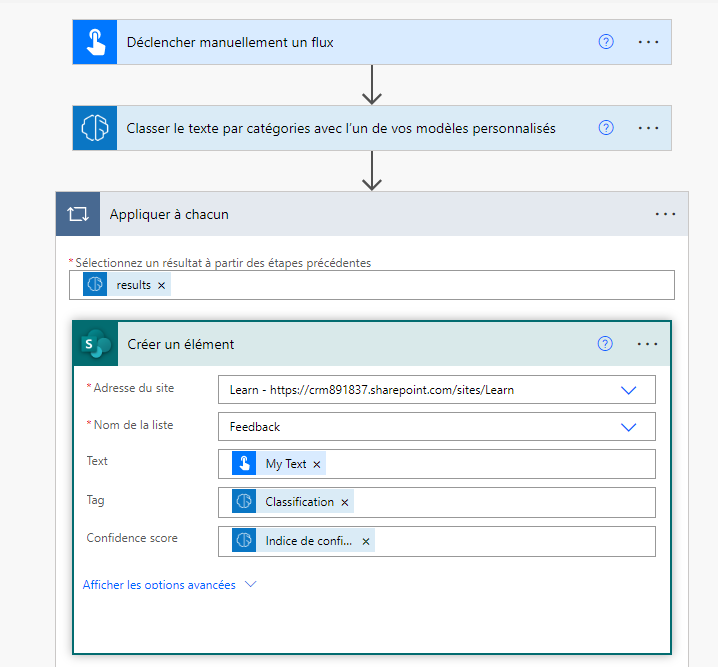Expand Afficher les options avancées
Viewport: 718px width, 667px height.
[x=169, y=585]
